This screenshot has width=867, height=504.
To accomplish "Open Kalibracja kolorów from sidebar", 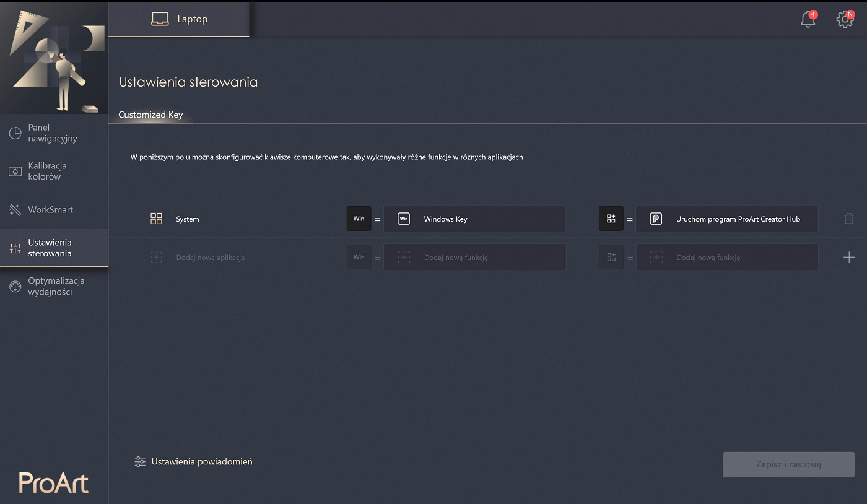I will coord(47,171).
